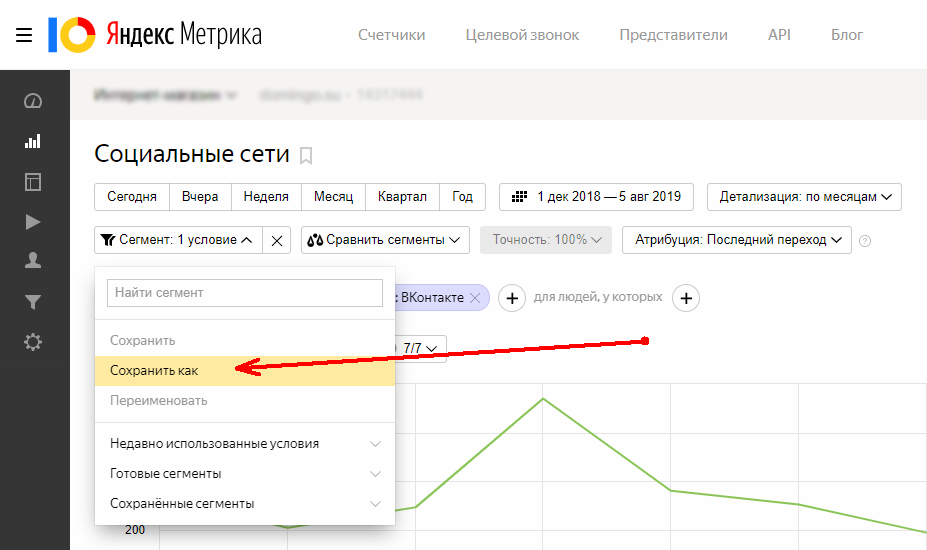The width and height of the screenshot is (927, 550).
Task: Open the Webvisor play icon in sidebar
Action: click(33, 222)
